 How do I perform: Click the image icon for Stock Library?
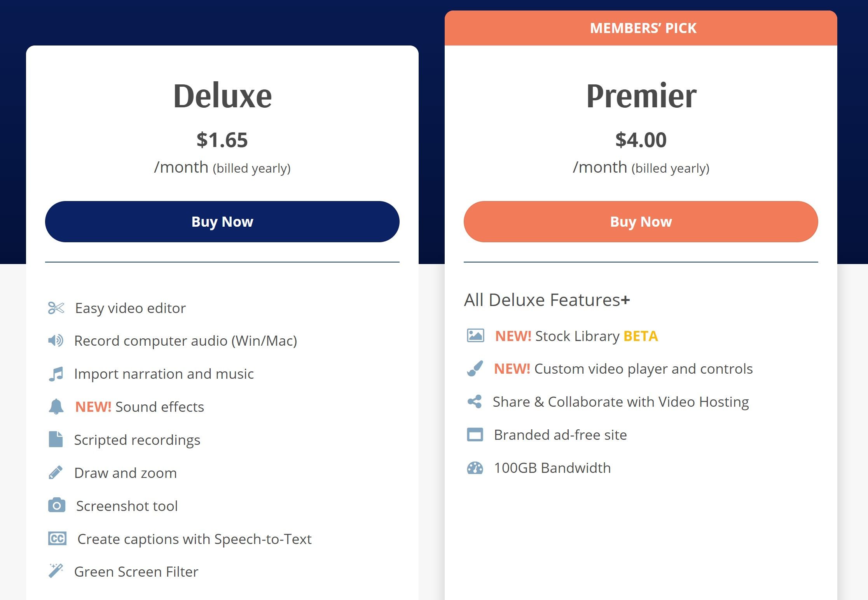[x=475, y=335]
